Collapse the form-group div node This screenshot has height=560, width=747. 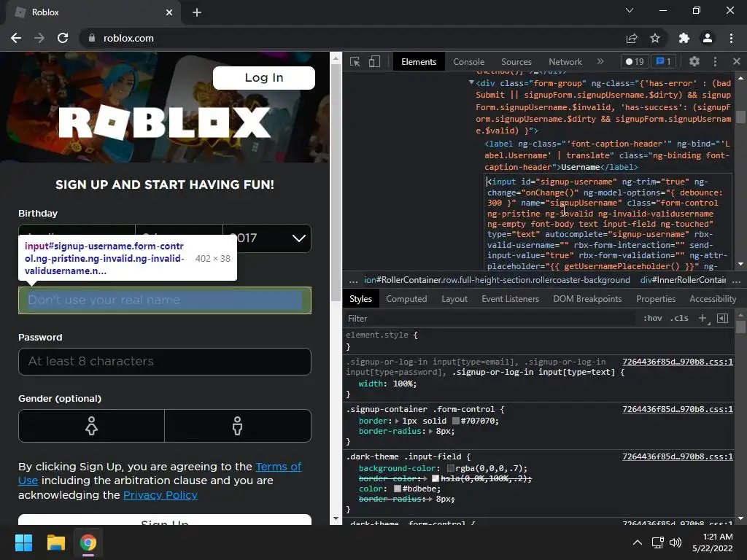[471, 83]
